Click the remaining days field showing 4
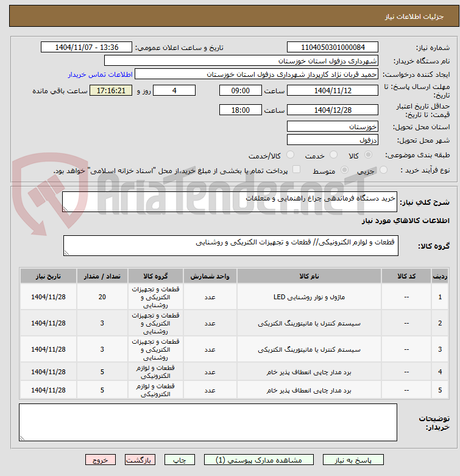460x476 pixels. (x=174, y=90)
